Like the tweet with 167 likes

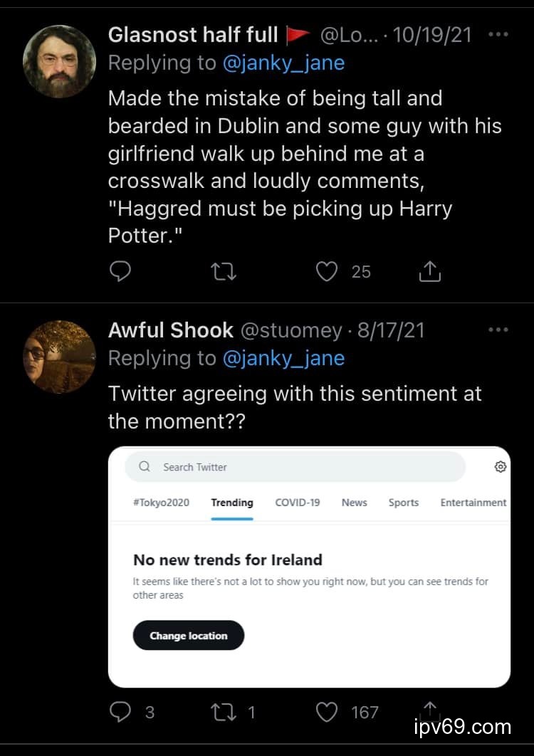pos(327,711)
